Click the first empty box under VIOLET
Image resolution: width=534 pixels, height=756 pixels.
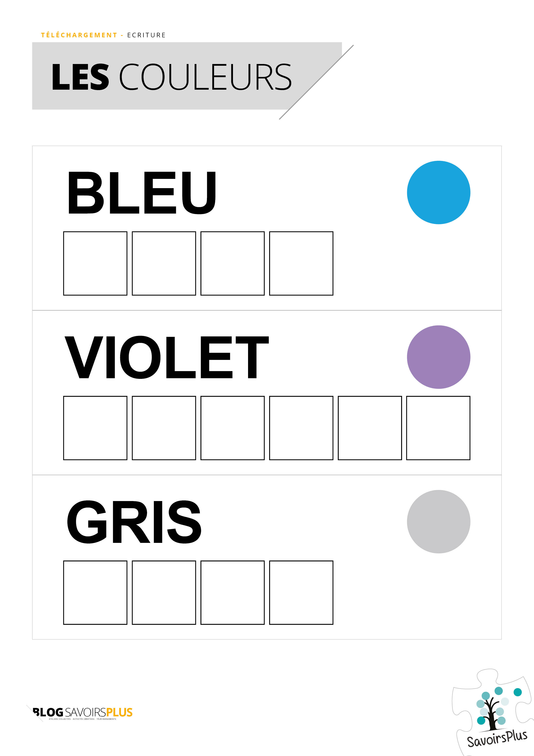coord(95,428)
